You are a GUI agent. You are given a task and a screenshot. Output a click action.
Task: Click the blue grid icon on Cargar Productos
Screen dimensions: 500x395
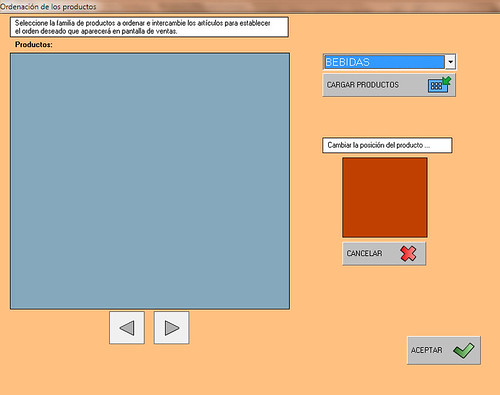(436, 86)
